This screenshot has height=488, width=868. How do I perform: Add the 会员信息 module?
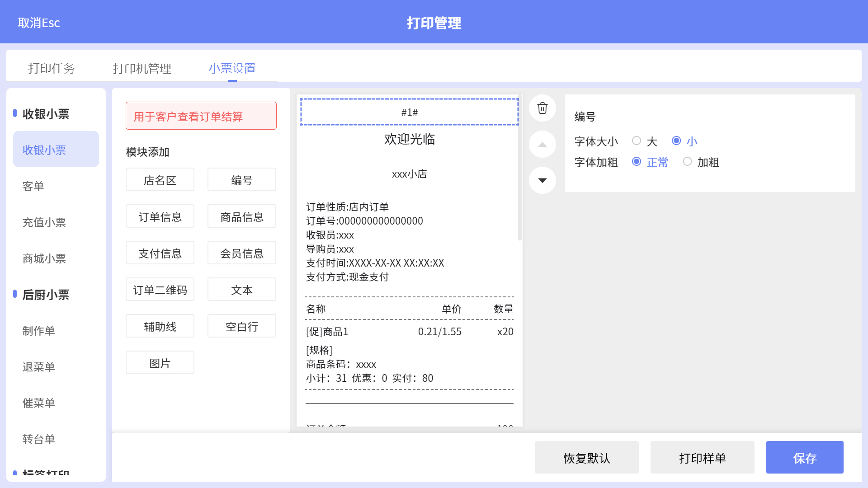(242, 253)
